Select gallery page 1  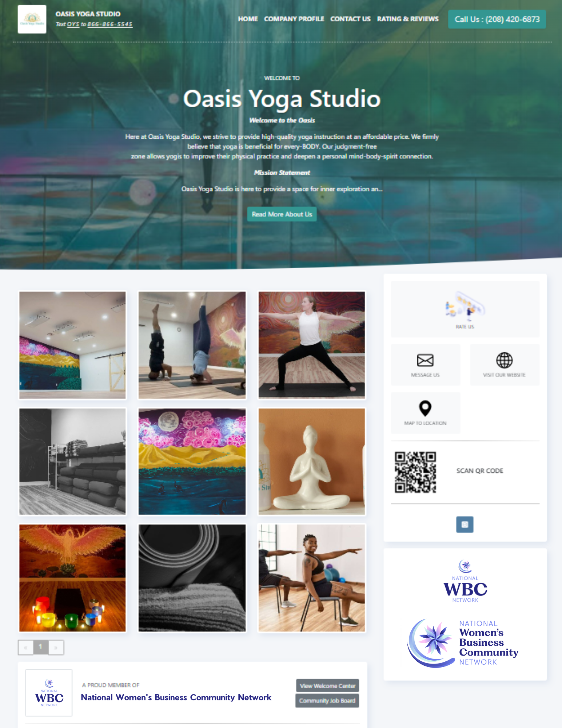pos(41,647)
